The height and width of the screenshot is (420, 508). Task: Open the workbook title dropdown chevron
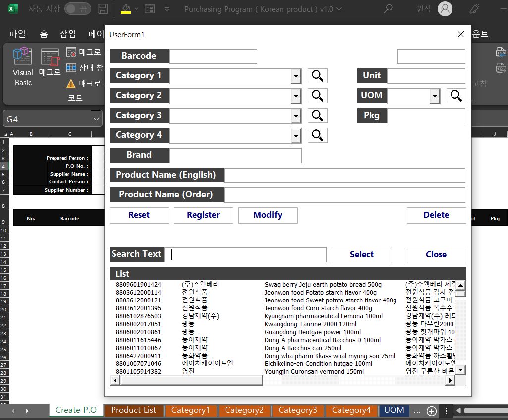[x=339, y=9]
